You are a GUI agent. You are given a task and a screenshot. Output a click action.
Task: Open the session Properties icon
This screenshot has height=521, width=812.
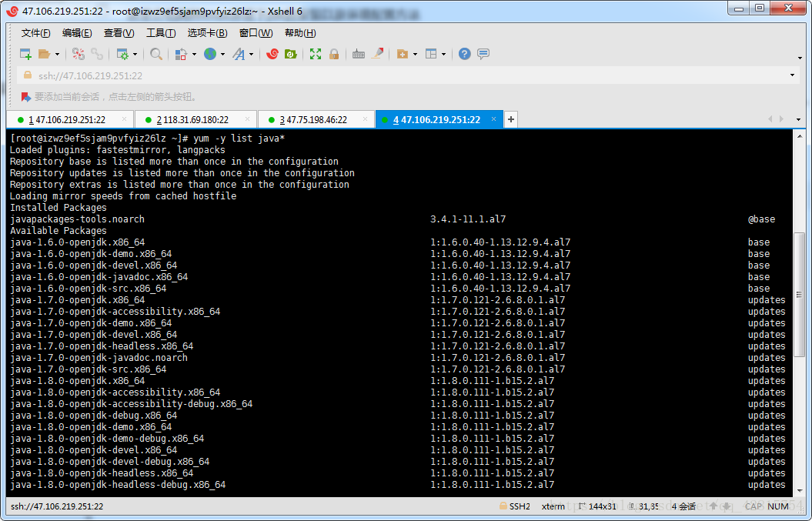click(x=122, y=54)
